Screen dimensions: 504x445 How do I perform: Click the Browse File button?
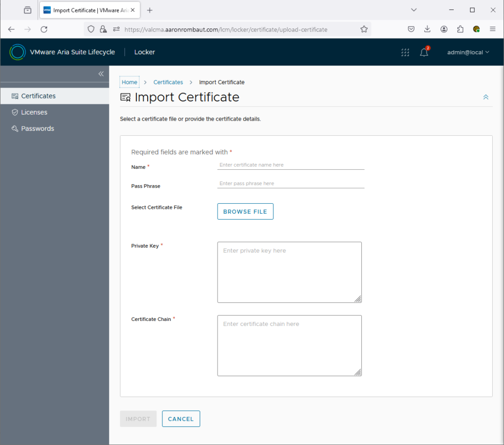click(245, 212)
